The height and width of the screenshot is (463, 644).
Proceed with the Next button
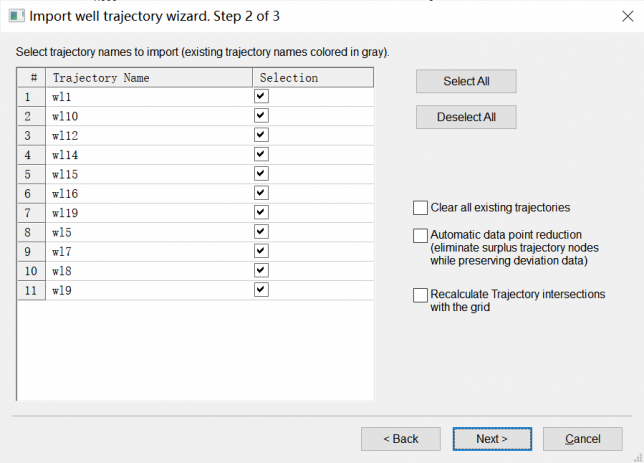pos(491,438)
